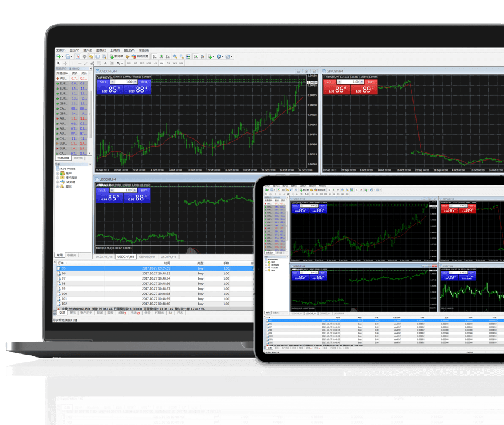
Task: Click the volume input field showing 1.00
Action: tap(128, 82)
